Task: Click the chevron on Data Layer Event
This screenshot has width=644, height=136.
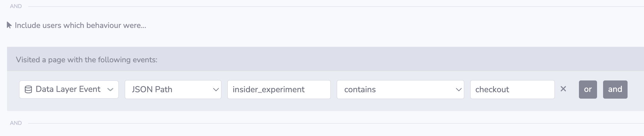Action: tap(110, 90)
